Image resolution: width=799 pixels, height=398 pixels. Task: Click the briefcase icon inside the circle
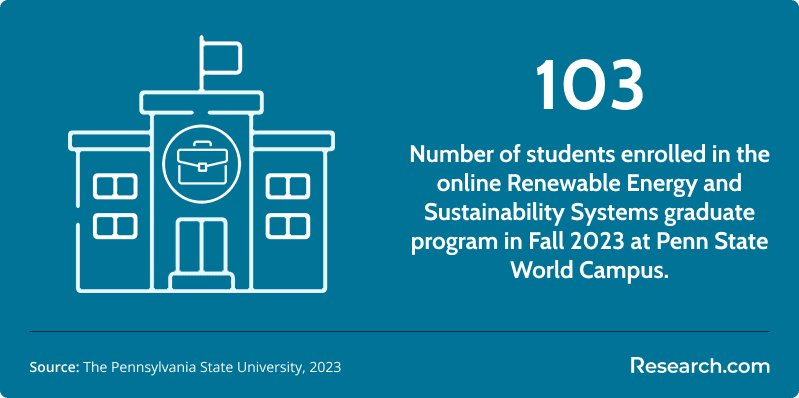coord(202,163)
